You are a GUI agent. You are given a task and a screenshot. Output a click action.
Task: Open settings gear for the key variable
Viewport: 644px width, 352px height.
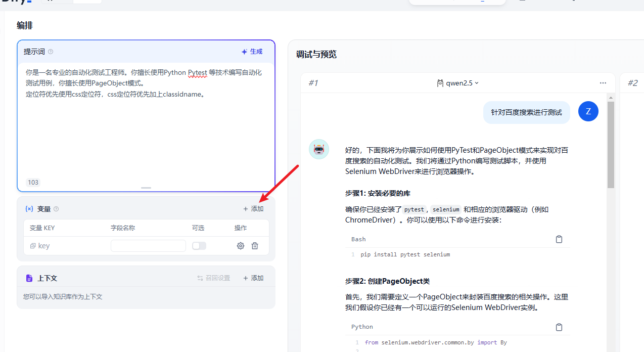(x=241, y=246)
